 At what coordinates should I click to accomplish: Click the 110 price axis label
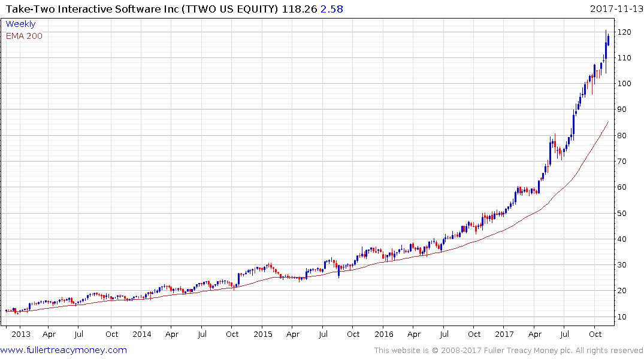tap(624, 58)
